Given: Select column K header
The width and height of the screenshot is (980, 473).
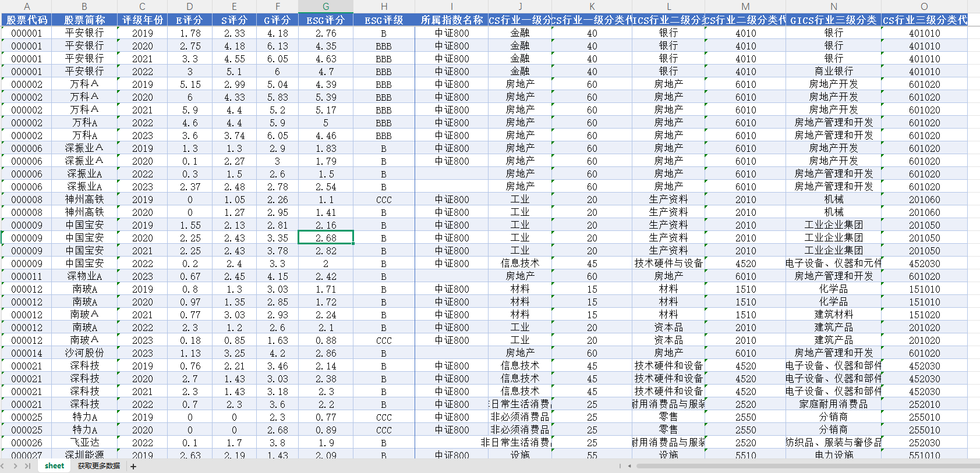Looking at the screenshot, I should point(592,6).
